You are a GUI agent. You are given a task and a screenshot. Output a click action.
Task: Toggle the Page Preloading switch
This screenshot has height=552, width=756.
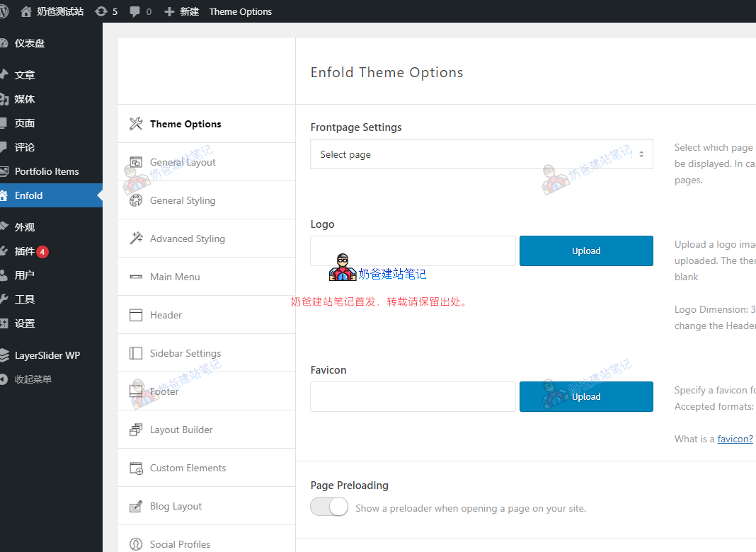point(329,507)
